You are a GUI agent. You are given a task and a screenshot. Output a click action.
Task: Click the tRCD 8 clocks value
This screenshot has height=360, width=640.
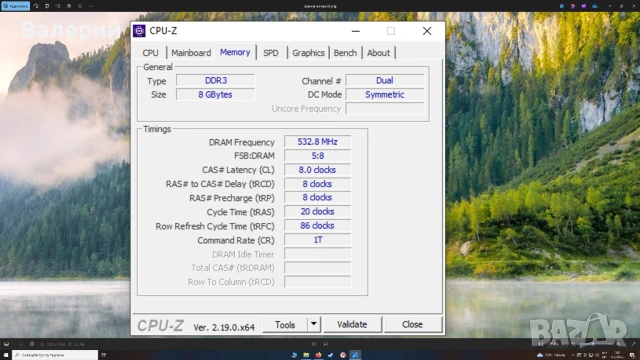point(318,184)
